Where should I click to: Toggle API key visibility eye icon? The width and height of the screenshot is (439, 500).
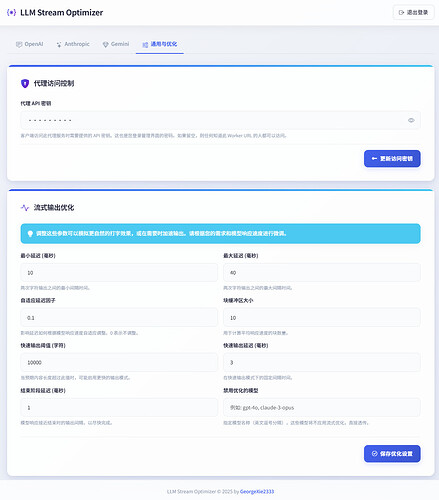point(411,120)
